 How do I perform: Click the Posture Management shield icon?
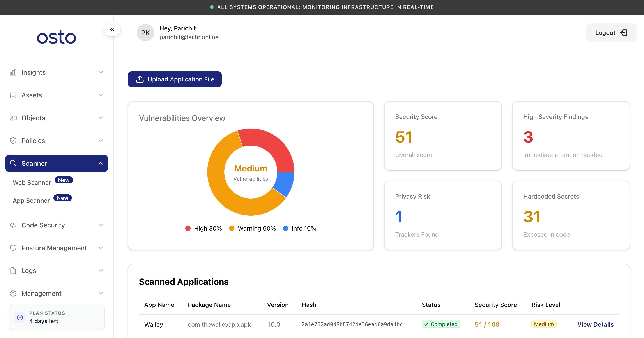pyautogui.click(x=13, y=248)
